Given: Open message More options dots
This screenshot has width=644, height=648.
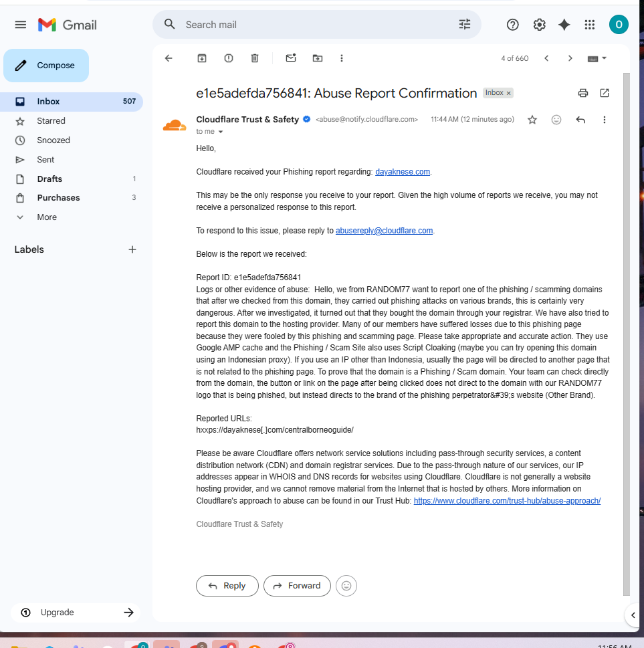Looking at the screenshot, I should tap(605, 120).
